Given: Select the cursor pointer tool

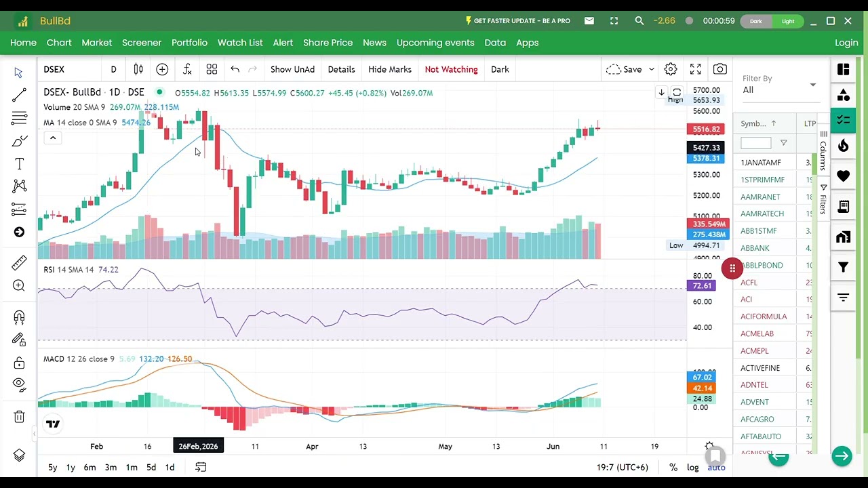Looking at the screenshot, I should point(19,73).
